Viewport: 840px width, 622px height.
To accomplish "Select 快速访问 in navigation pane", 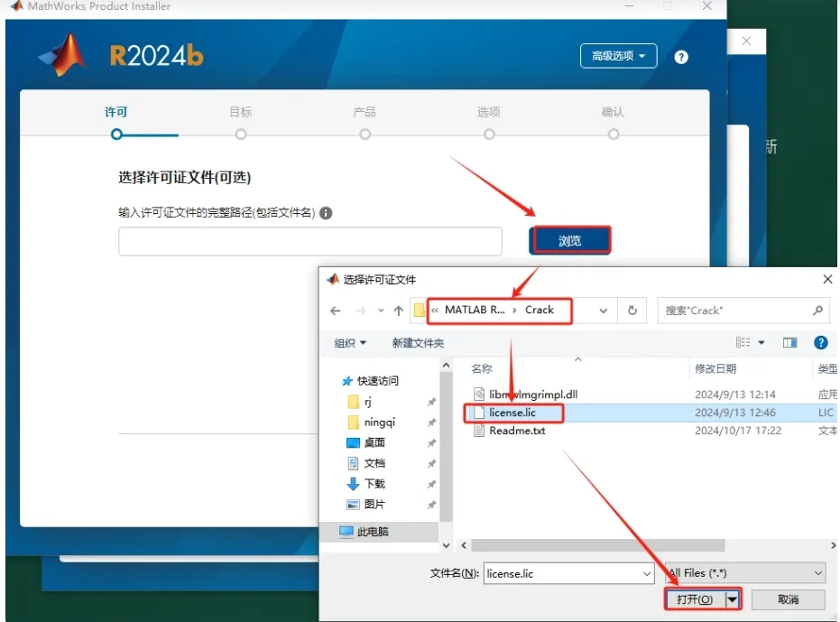I will 377,381.
